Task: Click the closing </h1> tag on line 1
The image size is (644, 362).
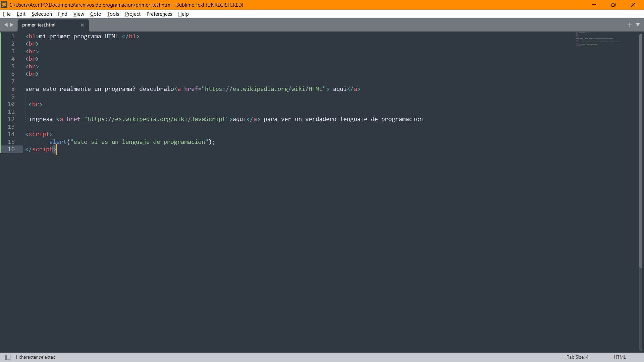Action: (x=130, y=36)
